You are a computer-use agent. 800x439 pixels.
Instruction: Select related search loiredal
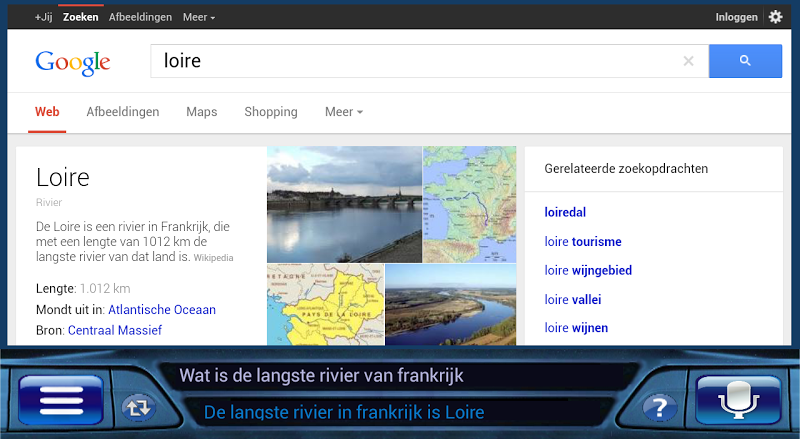(x=565, y=212)
